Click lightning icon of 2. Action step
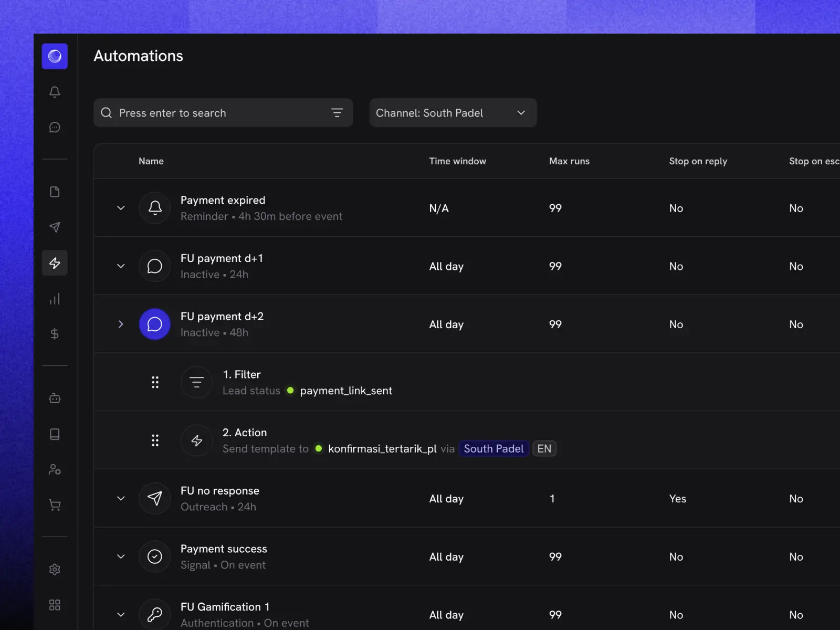 [x=197, y=440]
